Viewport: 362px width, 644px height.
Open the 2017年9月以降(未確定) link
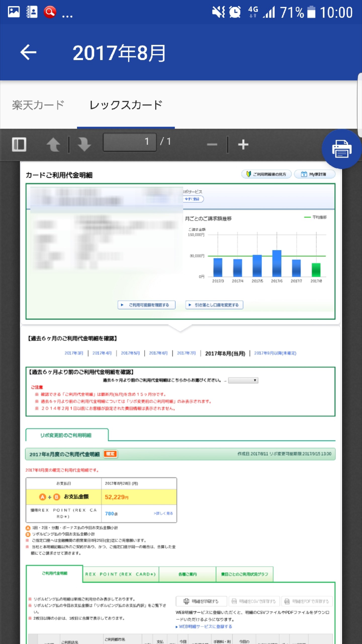click(275, 353)
